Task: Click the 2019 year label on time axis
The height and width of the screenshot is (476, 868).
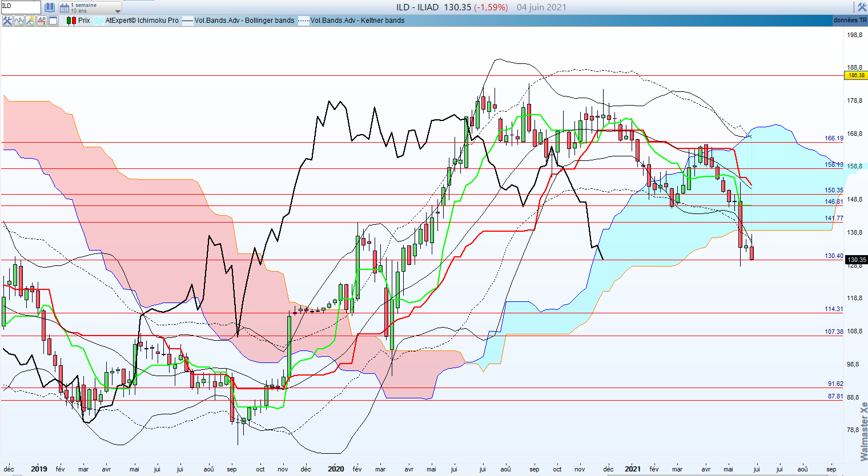Action: tap(39, 469)
